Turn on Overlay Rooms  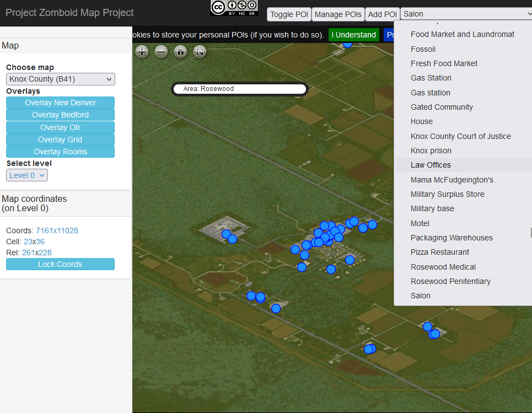61,152
